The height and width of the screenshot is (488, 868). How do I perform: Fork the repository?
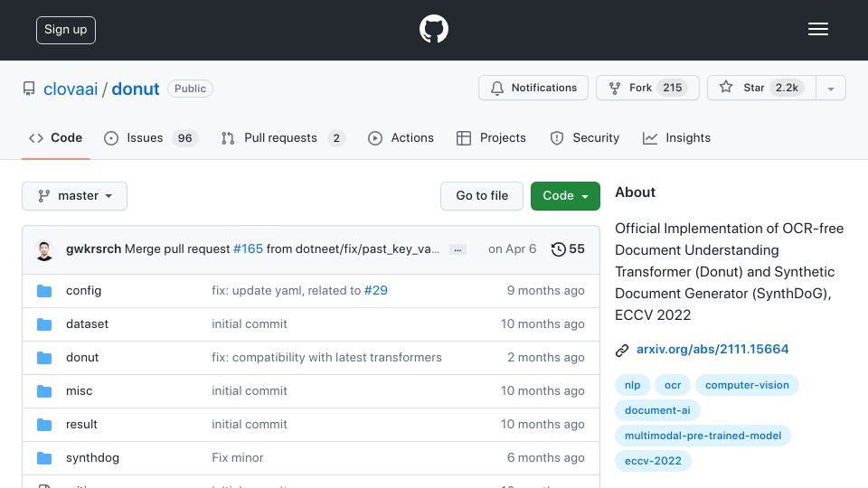tap(647, 88)
